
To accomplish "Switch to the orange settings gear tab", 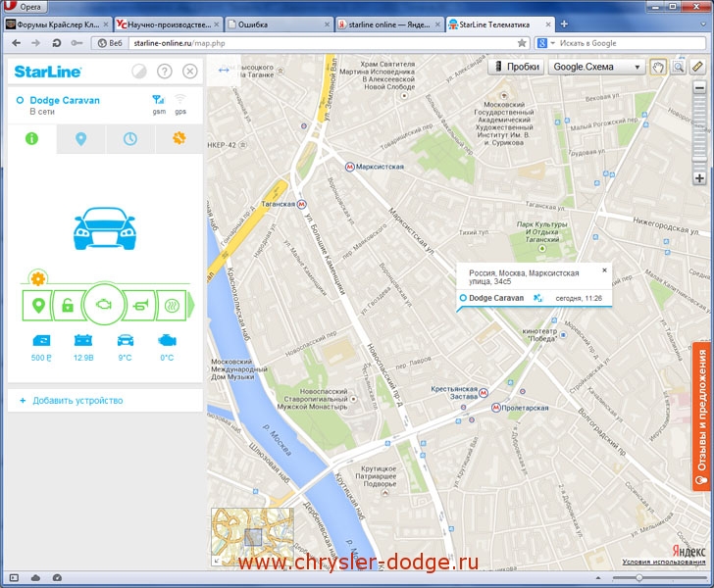I will pos(178,138).
